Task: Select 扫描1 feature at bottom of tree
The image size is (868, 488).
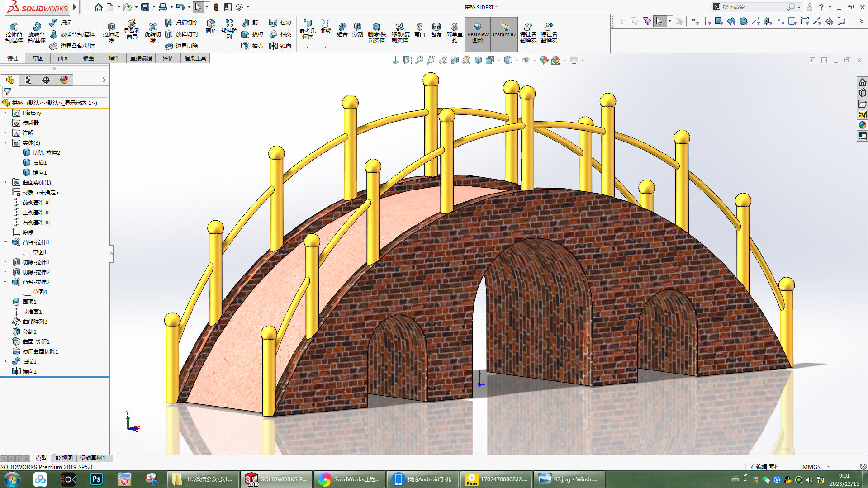Action: 29,361
